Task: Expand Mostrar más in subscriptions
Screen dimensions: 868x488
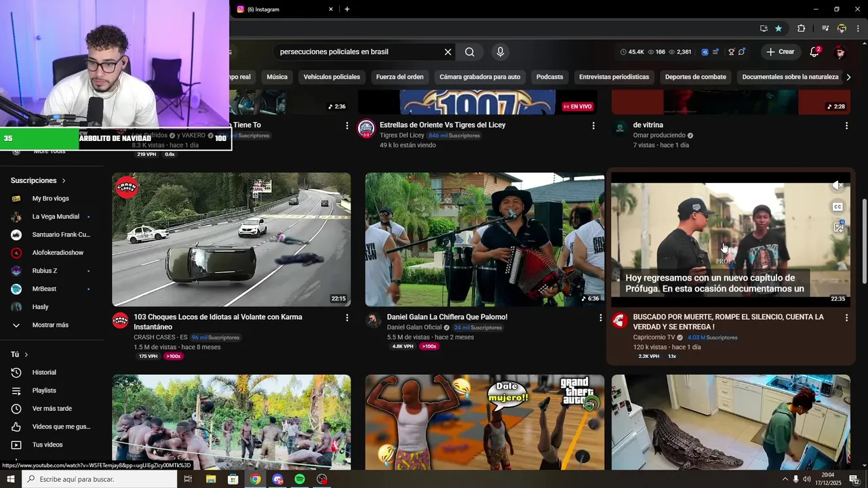Action: (x=50, y=325)
